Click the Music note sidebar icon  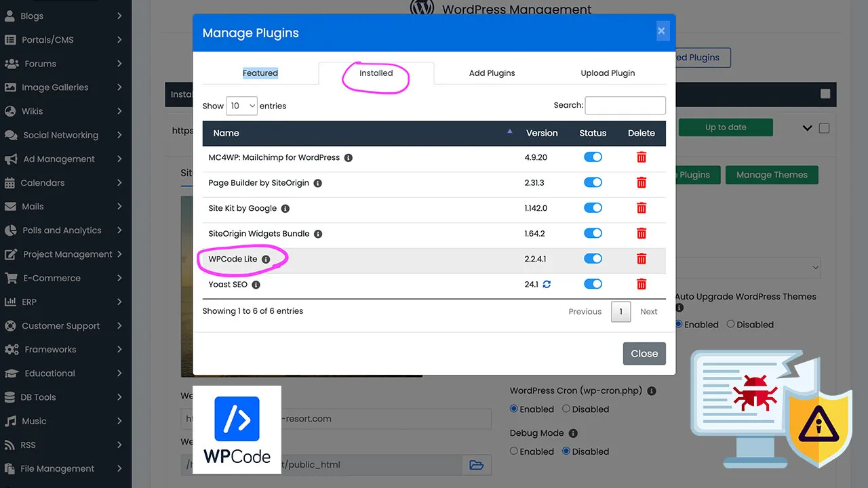10,421
